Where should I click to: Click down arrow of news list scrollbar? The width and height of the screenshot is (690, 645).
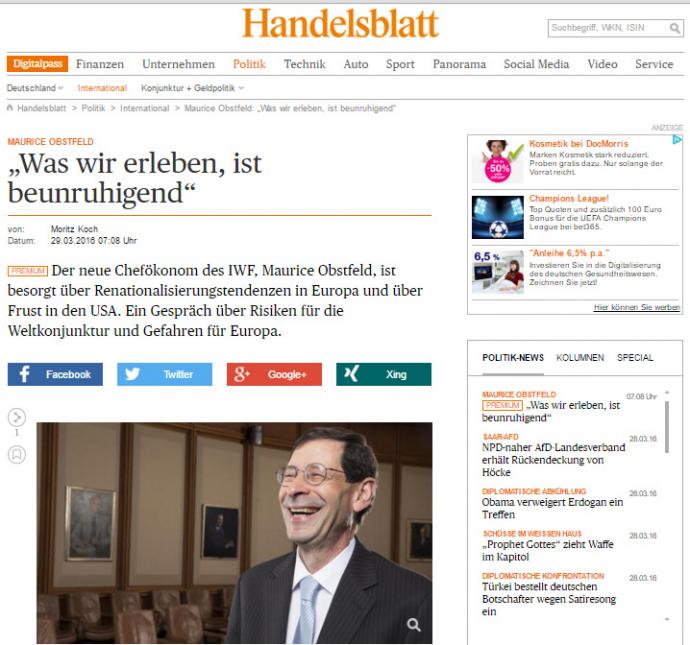point(667,619)
